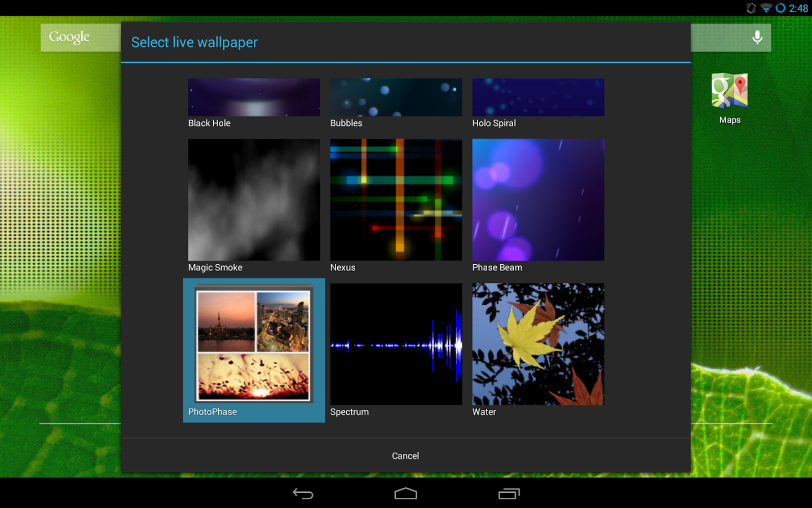Viewport: 812px width, 508px height.
Task: Cancel the live wallpaper dialog
Action: click(405, 456)
